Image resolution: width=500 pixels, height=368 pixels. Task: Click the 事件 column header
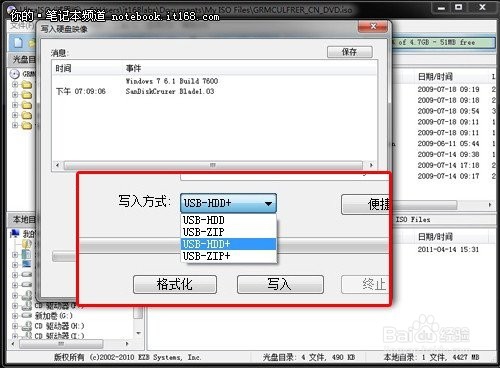(x=133, y=68)
